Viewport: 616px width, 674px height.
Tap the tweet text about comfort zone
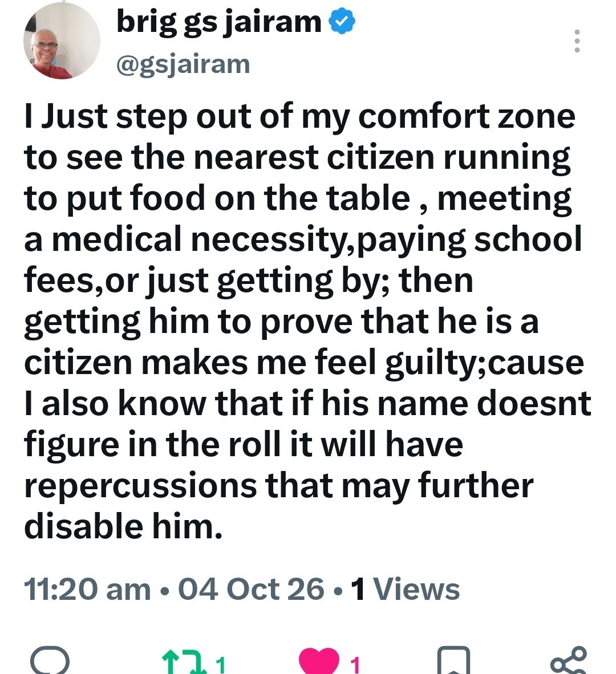click(x=308, y=321)
